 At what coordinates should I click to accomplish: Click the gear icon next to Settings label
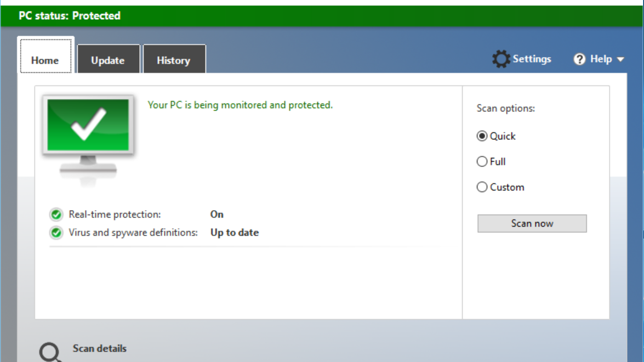point(501,58)
